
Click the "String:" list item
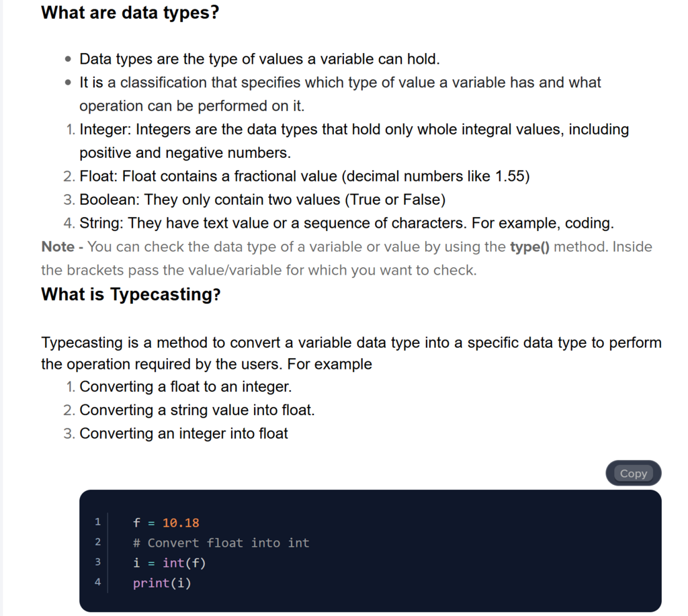(x=346, y=223)
